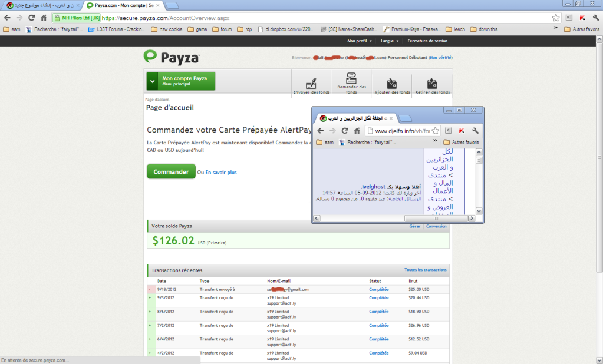This screenshot has height=364, width=603.
Task: Open Toutes les transactions link
Action: pyautogui.click(x=426, y=270)
